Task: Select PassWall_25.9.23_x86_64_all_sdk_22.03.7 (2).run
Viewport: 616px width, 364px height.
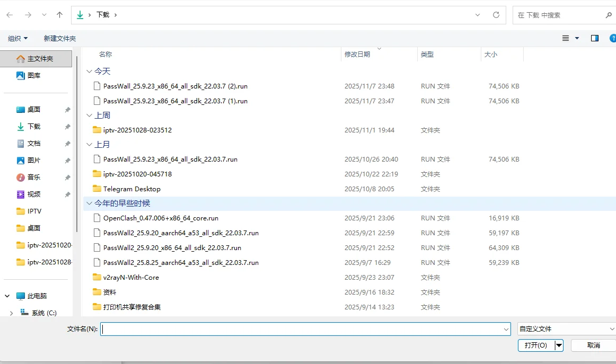Action: [175, 86]
